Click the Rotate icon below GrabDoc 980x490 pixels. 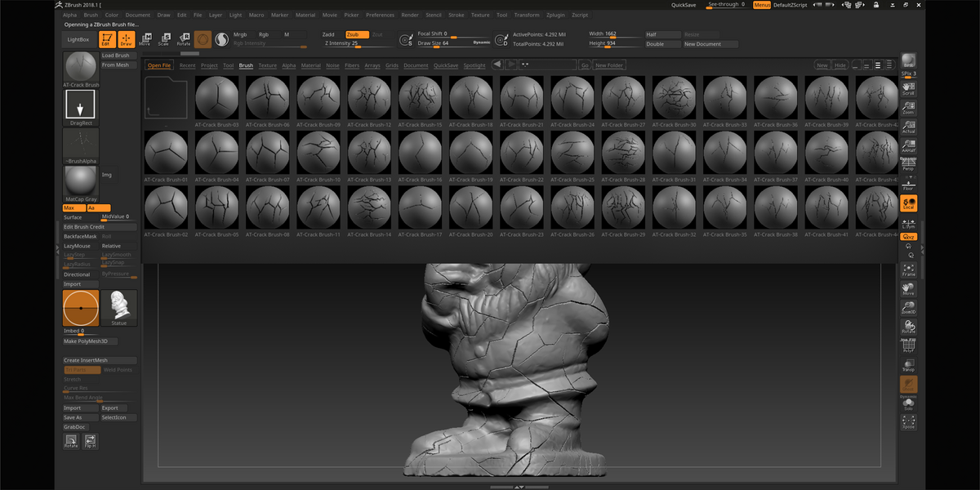(x=71, y=441)
